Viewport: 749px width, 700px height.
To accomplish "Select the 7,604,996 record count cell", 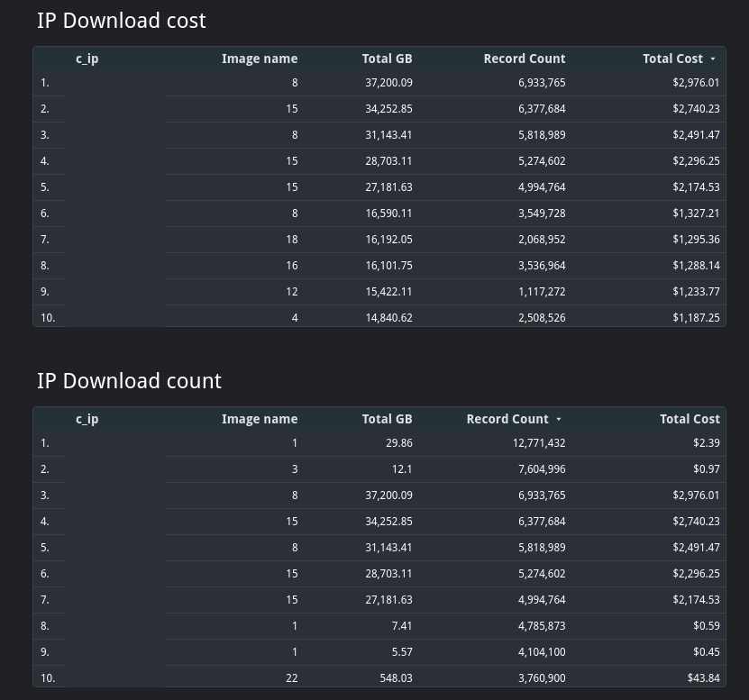I will point(542,469).
